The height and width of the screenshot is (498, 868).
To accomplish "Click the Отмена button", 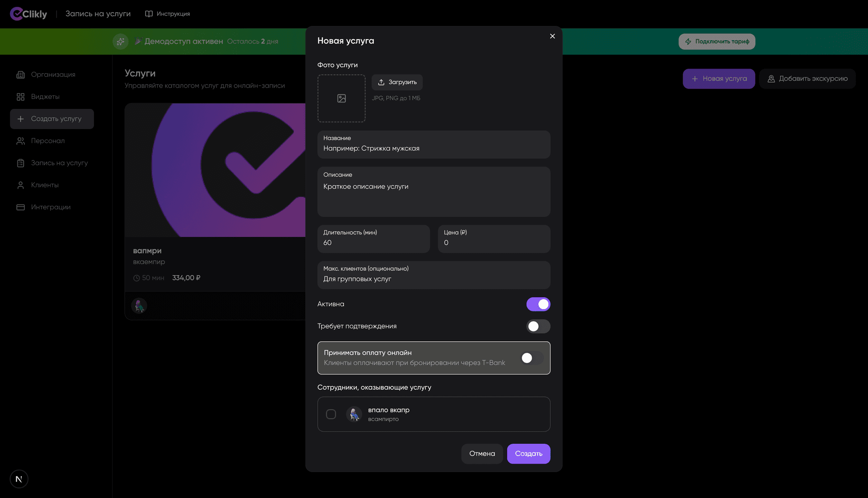I will (482, 454).
